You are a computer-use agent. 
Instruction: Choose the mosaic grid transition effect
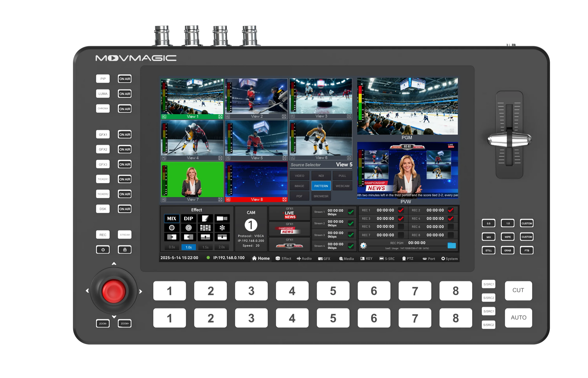click(x=205, y=228)
